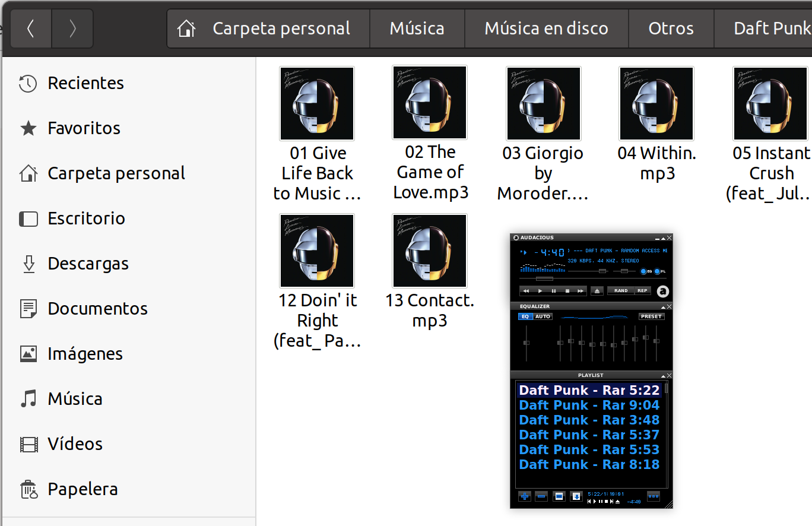Click the minus icon to remove playlist entries

point(541,496)
